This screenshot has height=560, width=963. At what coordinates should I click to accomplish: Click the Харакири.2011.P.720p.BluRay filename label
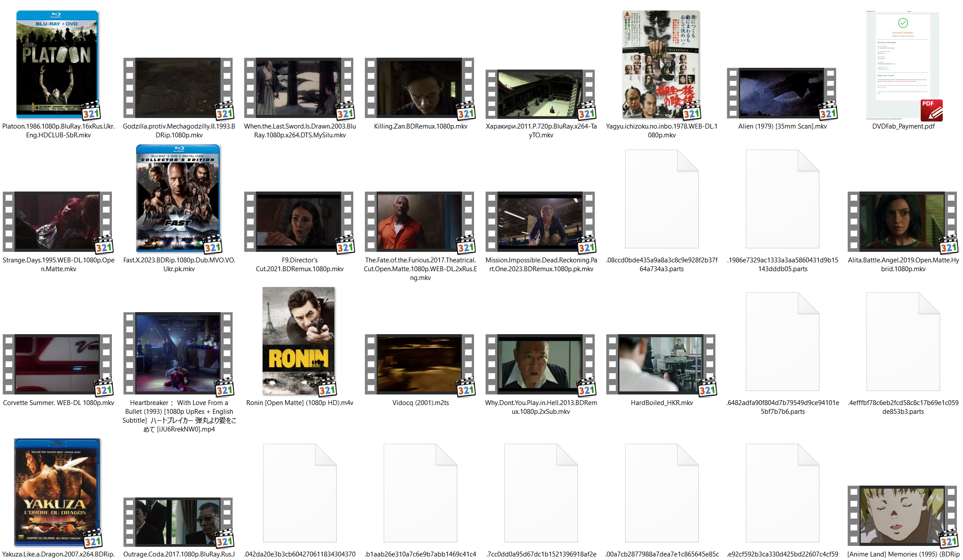point(541,131)
